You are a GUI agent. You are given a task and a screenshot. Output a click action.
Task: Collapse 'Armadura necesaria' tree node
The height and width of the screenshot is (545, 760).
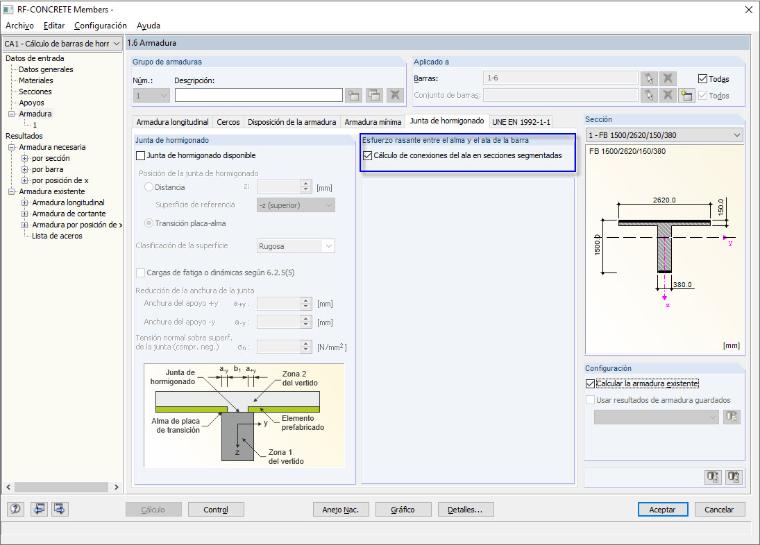click(12, 147)
